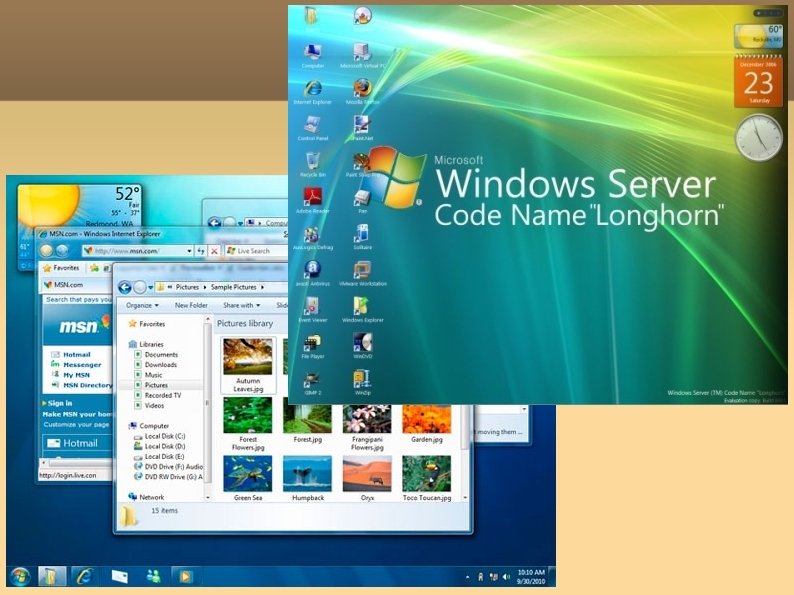Open Share with dropdown menu
The height and width of the screenshot is (595, 794).
pyautogui.click(x=242, y=305)
